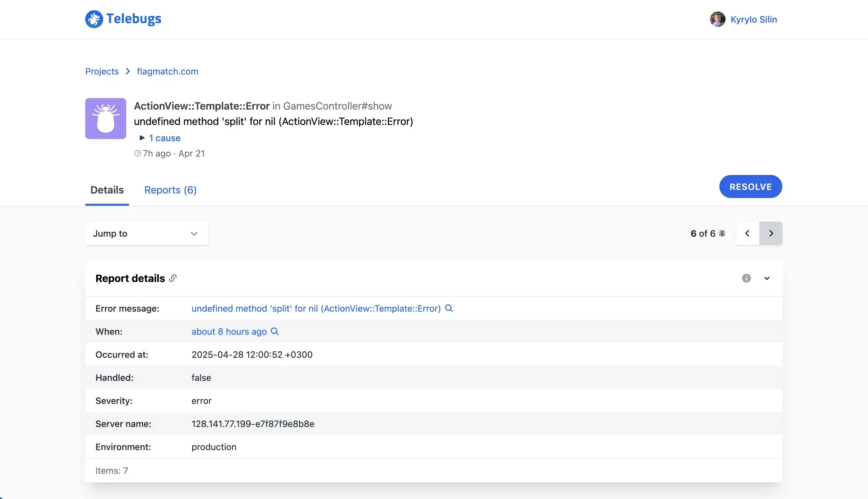The width and height of the screenshot is (868, 499).
Task: Click the undefined method 'split' error message link
Action: pos(316,308)
